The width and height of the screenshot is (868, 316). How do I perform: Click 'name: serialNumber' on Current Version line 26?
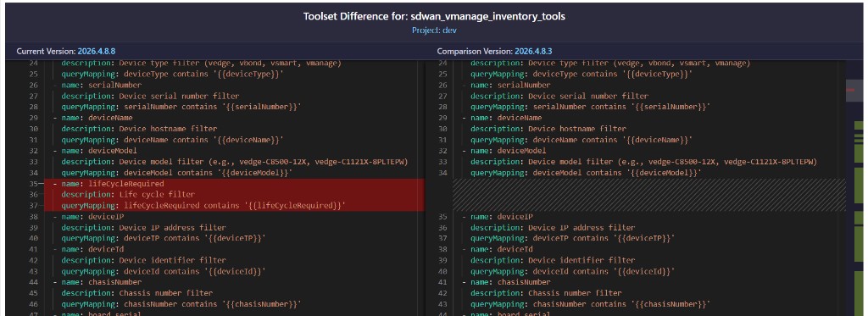click(x=102, y=86)
